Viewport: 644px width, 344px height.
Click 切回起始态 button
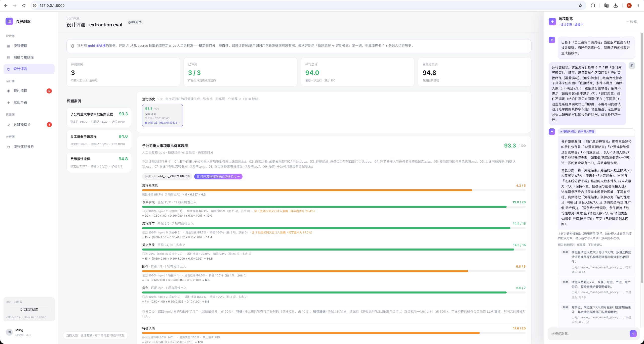pos(29,310)
